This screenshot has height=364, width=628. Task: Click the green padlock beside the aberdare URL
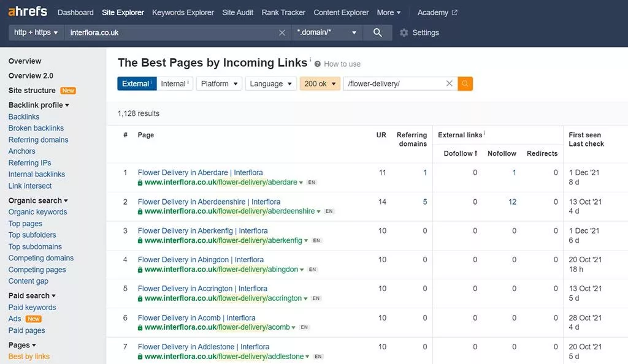tap(140, 183)
